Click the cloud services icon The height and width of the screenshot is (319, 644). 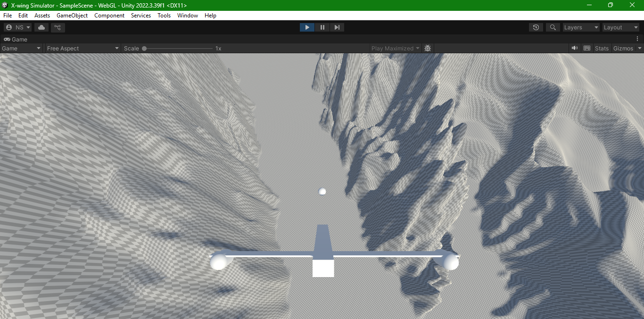41,27
